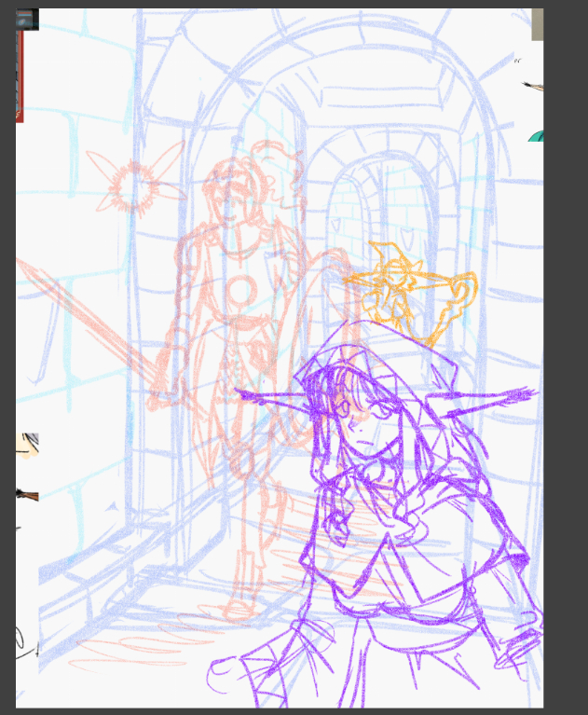Click the circle emblem on knight's chest
Screen dimensions: 588x715
[x=241, y=292]
